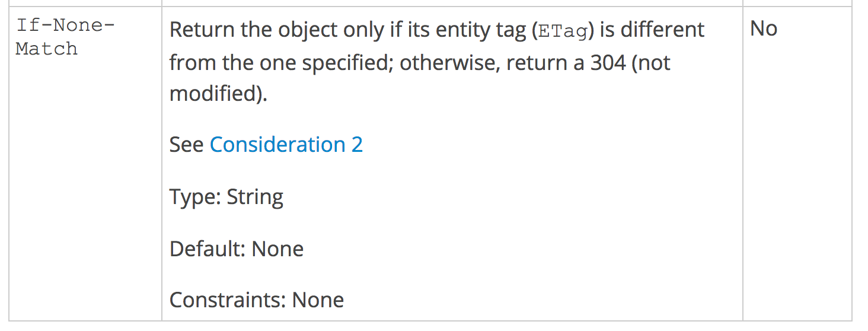Click the word "Match" in the header name cell
868x331 pixels.
(x=47, y=49)
